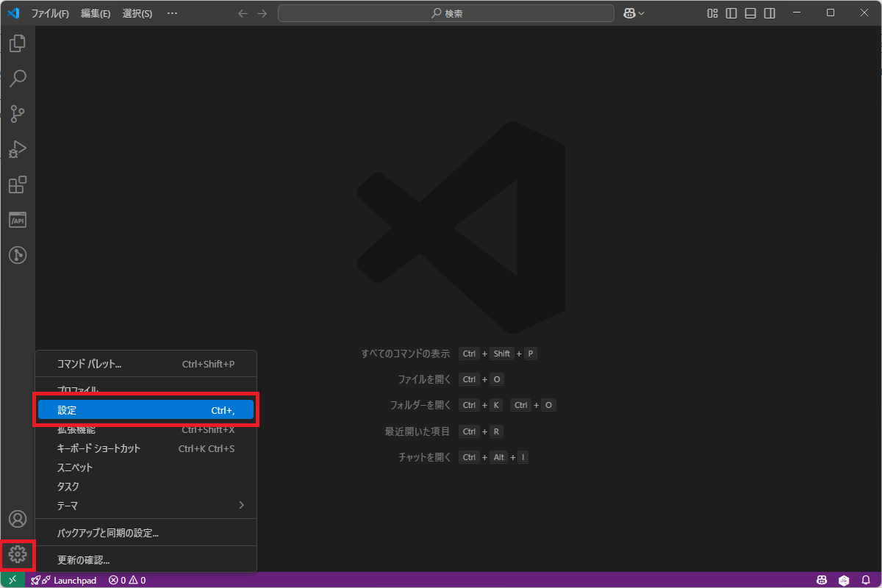882x588 pixels.
Task: Open the API client icon in activity bar
Action: tap(18, 220)
